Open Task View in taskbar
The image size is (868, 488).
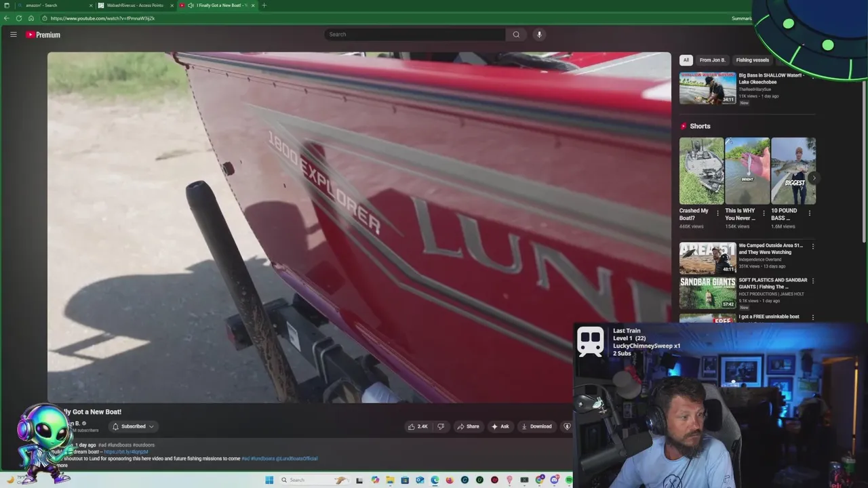(x=359, y=480)
